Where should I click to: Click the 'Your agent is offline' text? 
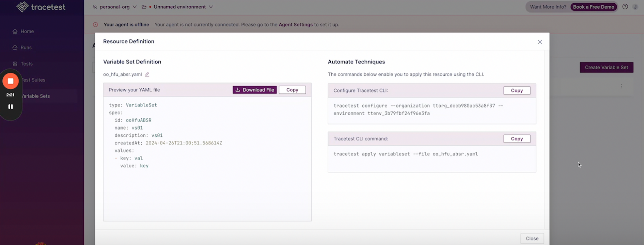click(126, 25)
